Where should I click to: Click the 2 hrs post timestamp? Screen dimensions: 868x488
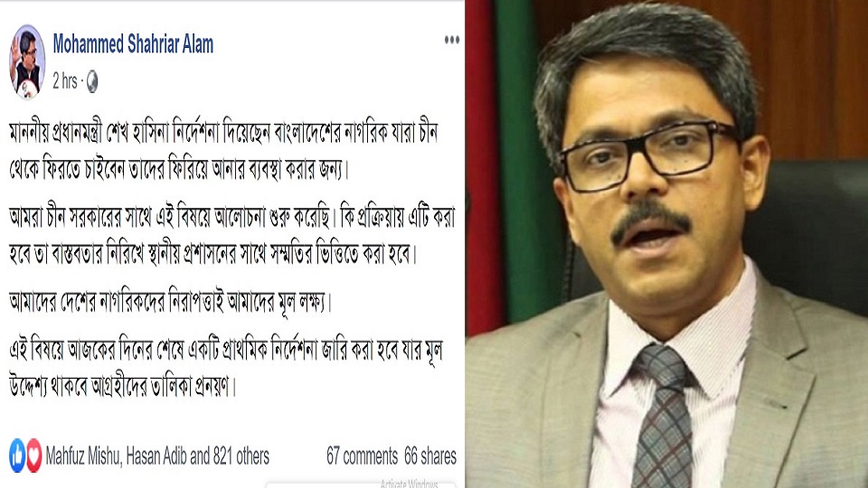65,81
